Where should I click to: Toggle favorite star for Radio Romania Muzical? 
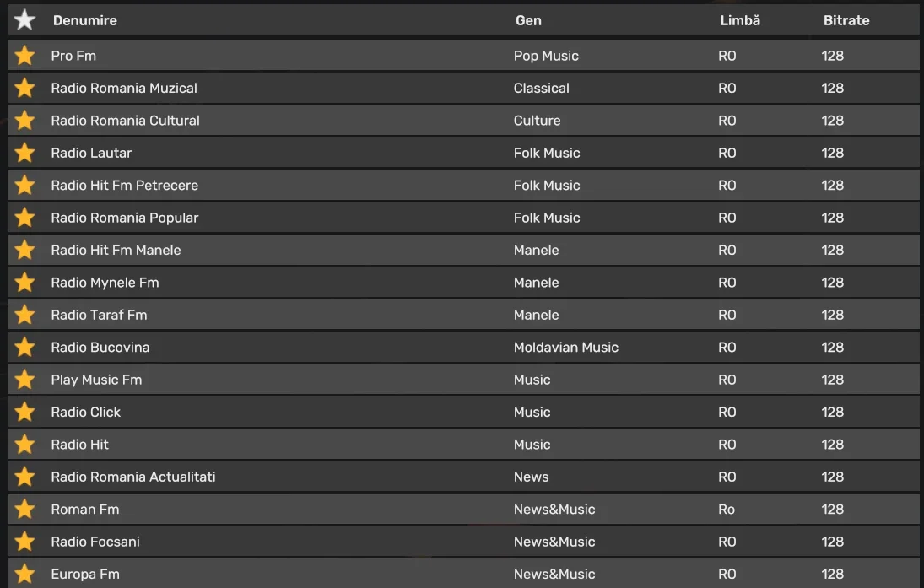tap(25, 88)
